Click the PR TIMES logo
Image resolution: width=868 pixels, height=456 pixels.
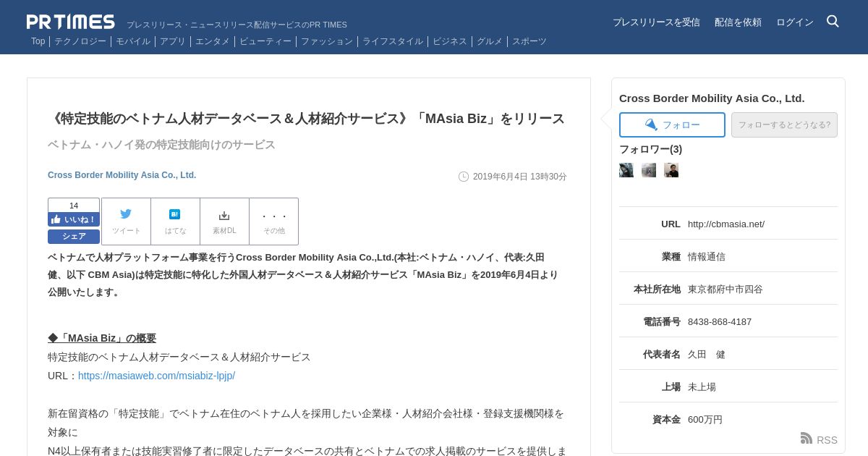pos(71,22)
